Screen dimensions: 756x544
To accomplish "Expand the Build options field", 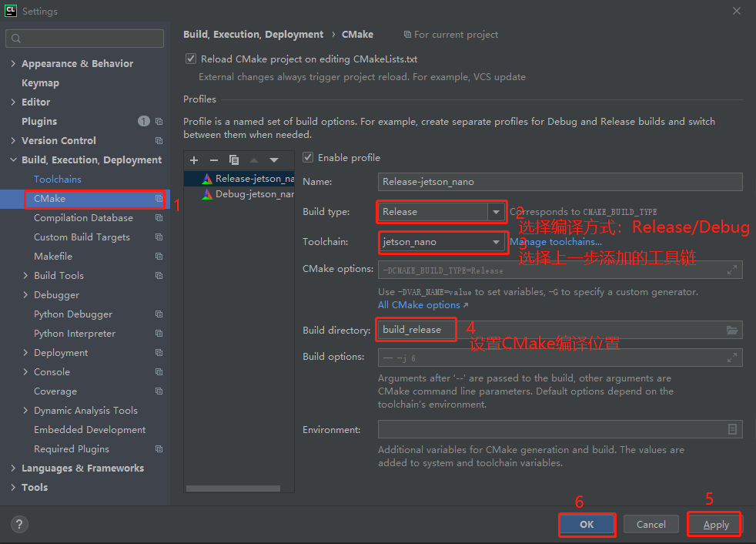I will pos(732,358).
